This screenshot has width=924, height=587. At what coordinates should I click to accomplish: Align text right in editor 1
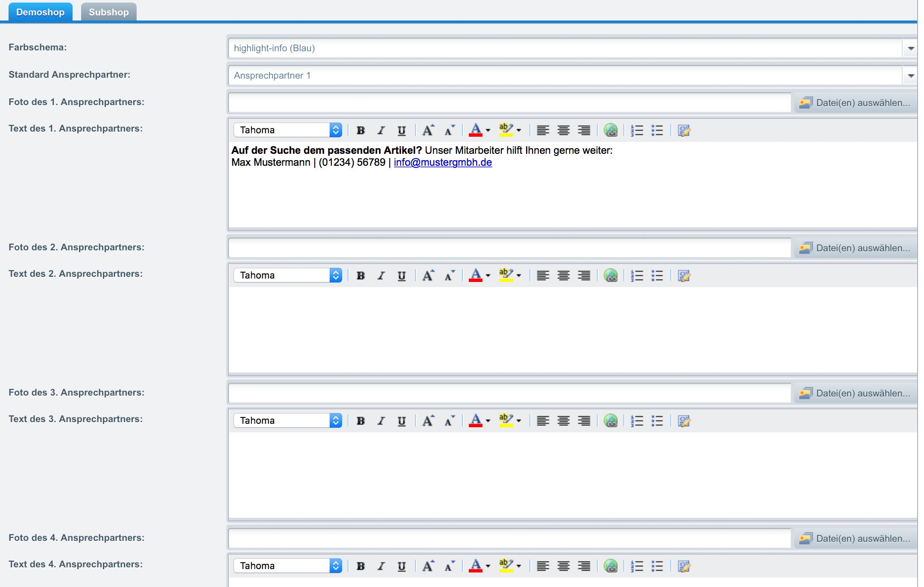[x=584, y=130]
